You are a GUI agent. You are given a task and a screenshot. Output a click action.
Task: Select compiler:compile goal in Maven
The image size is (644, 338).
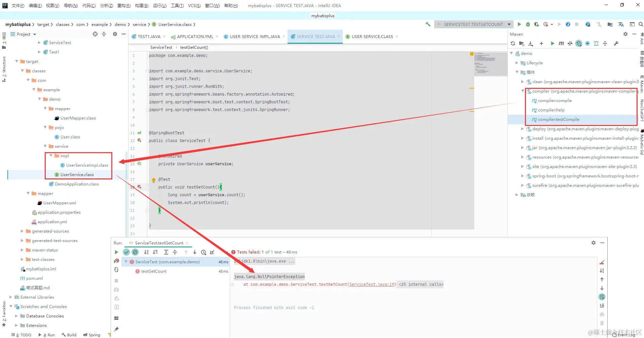pyautogui.click(x=555, y=100)
